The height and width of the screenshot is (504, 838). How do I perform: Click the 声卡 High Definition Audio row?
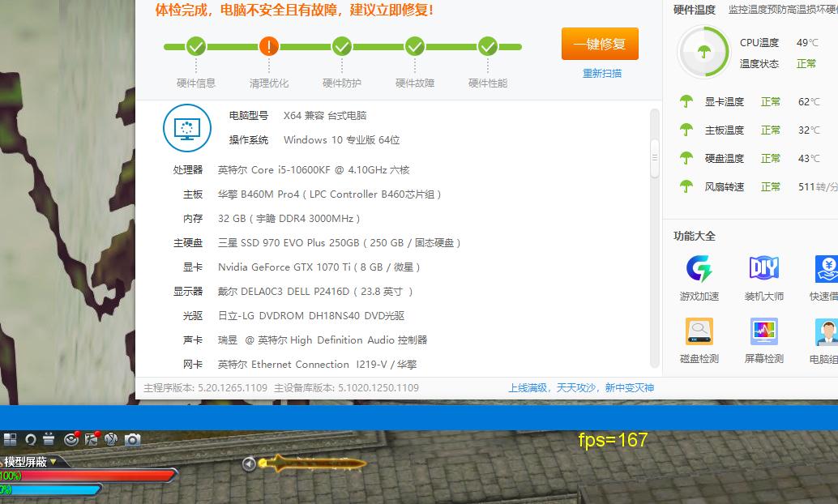coord(305,340)
